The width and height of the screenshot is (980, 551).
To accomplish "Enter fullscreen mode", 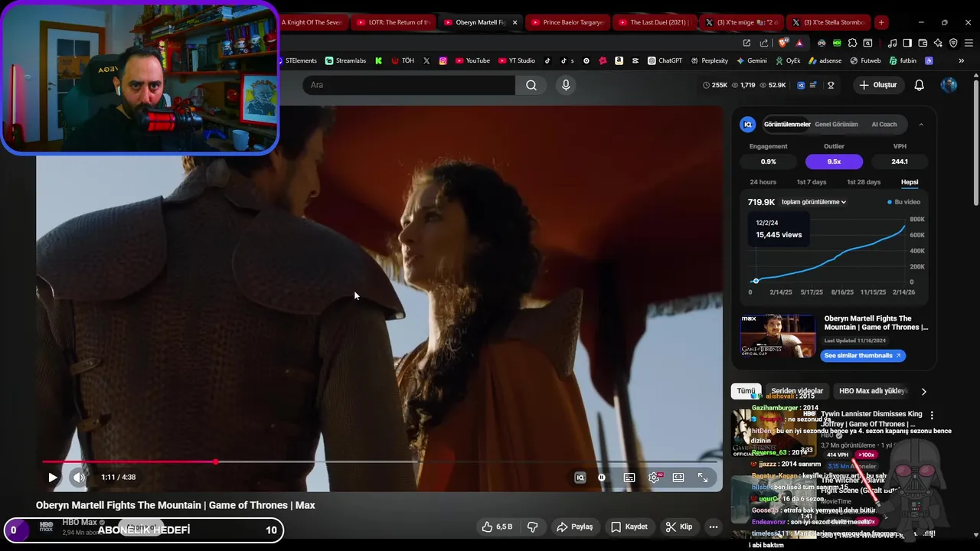I will point(703,478).
